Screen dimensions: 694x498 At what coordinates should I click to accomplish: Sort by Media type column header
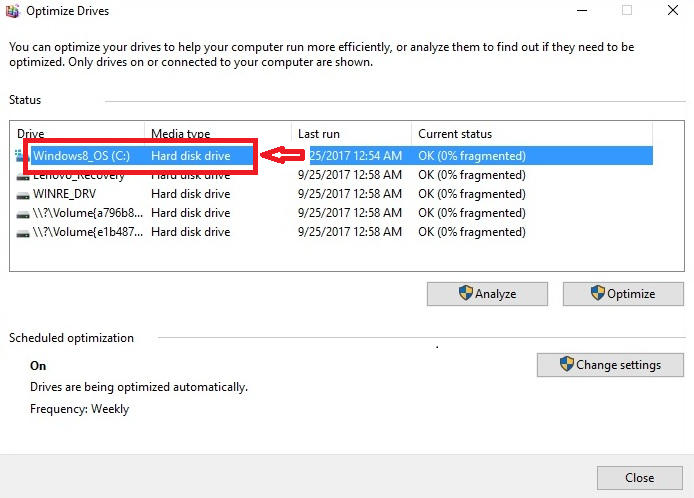point(218,134)
